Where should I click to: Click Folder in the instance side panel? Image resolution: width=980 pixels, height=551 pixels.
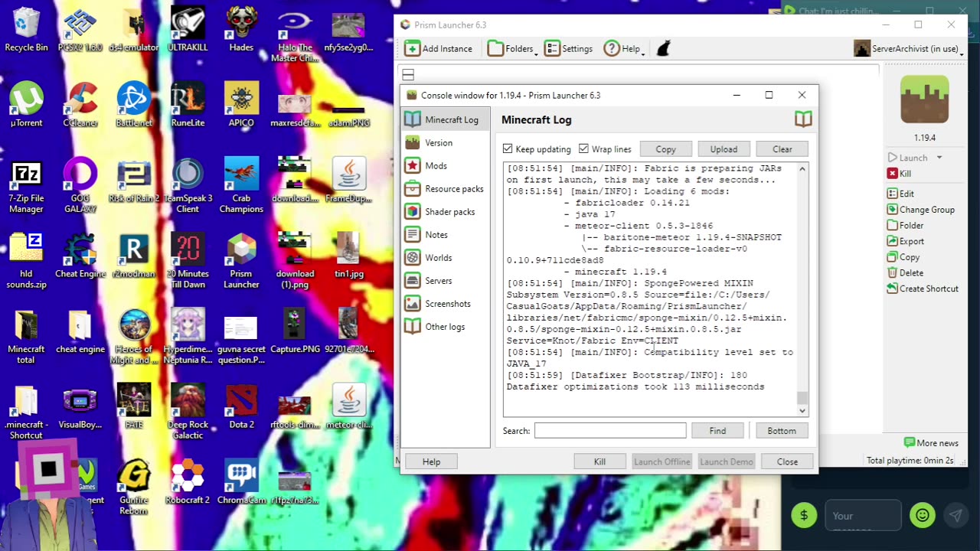click(x=905, y=226)
